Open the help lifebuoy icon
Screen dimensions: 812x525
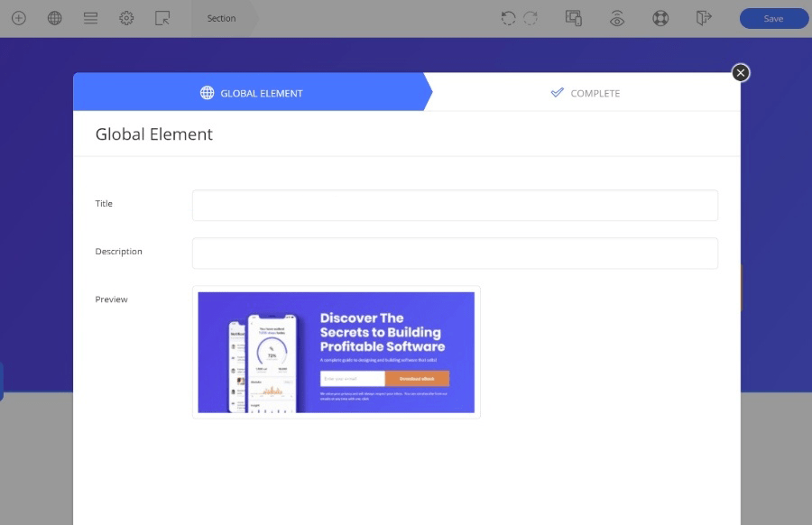point(660,18)
